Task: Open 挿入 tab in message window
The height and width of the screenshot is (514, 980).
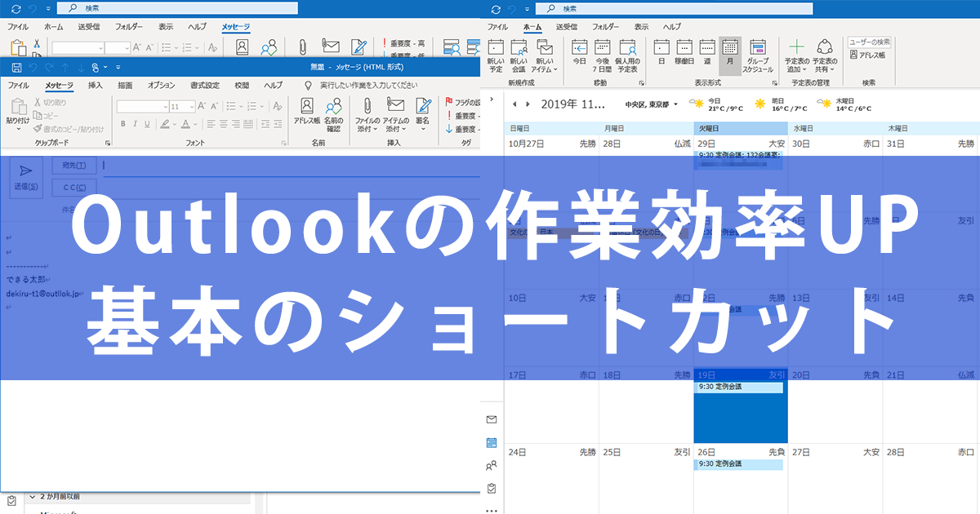Action: (x=96, y=85)
